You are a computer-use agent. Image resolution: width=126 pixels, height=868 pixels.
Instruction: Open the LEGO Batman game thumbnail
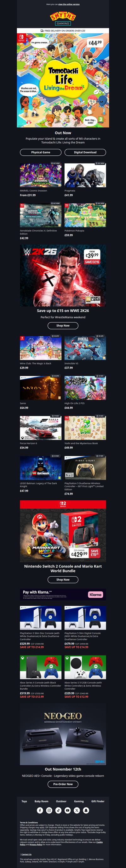[x=41, y=467]
